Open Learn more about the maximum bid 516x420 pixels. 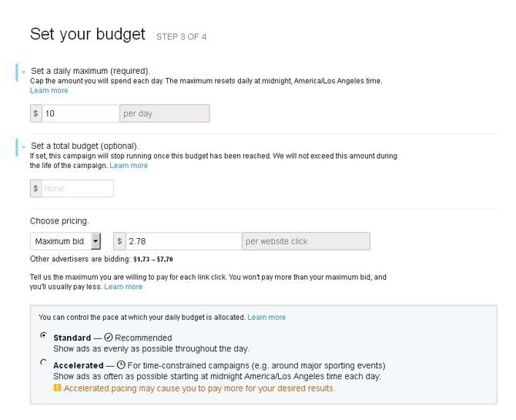(x=123, y=287)
